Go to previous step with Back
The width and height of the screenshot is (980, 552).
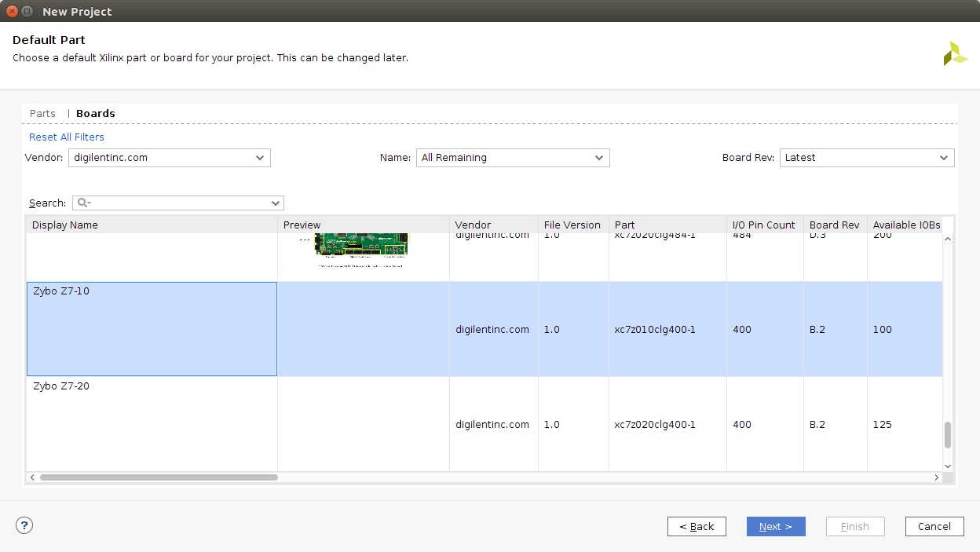[697, 527]
